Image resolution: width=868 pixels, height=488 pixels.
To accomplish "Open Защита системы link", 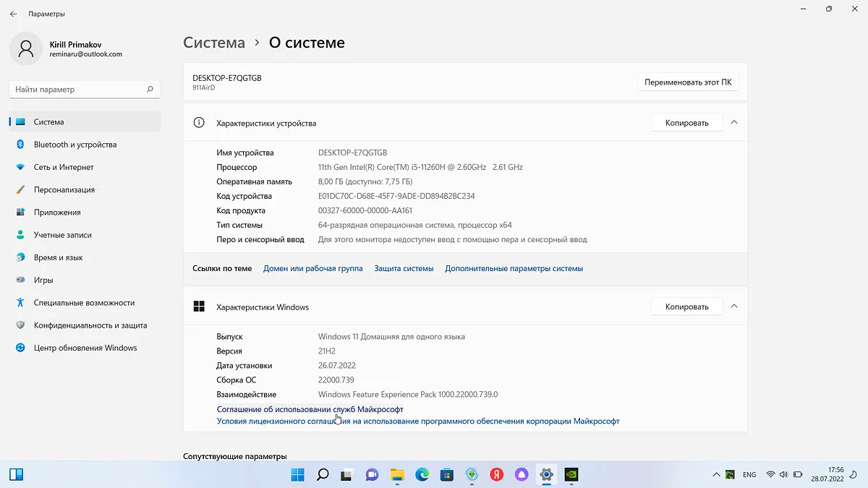I will tap(404, 268).
